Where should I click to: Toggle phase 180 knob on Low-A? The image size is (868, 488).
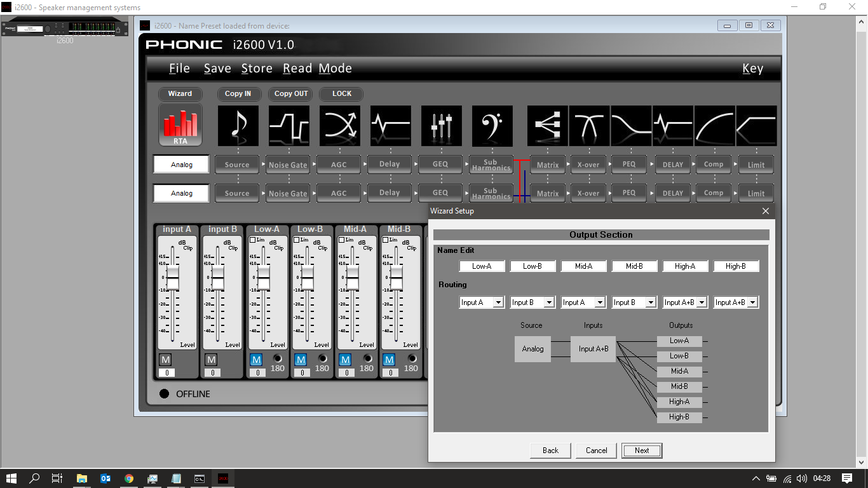(278, 359)
